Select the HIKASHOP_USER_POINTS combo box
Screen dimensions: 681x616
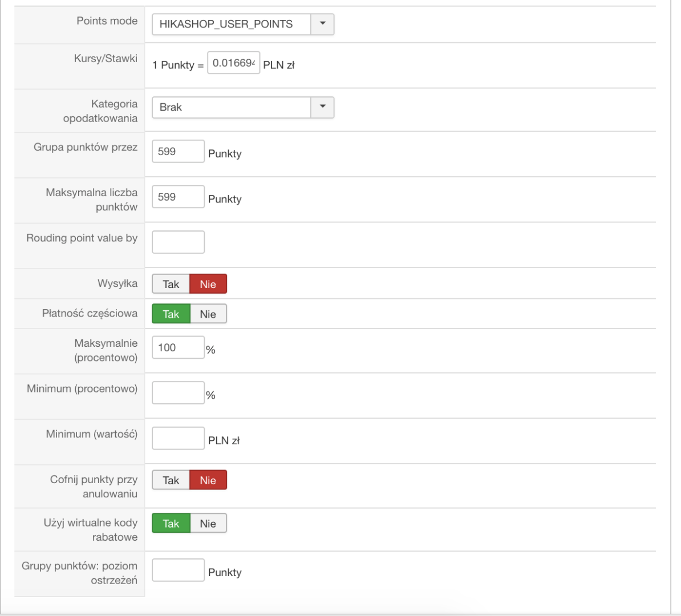pos(232,24)
